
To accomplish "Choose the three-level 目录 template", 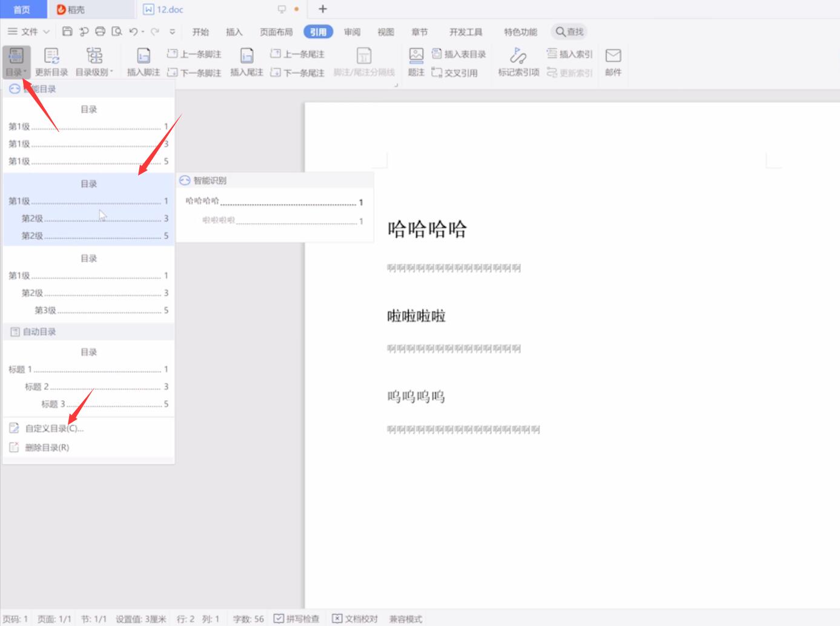I will click(x=89, y=284).
